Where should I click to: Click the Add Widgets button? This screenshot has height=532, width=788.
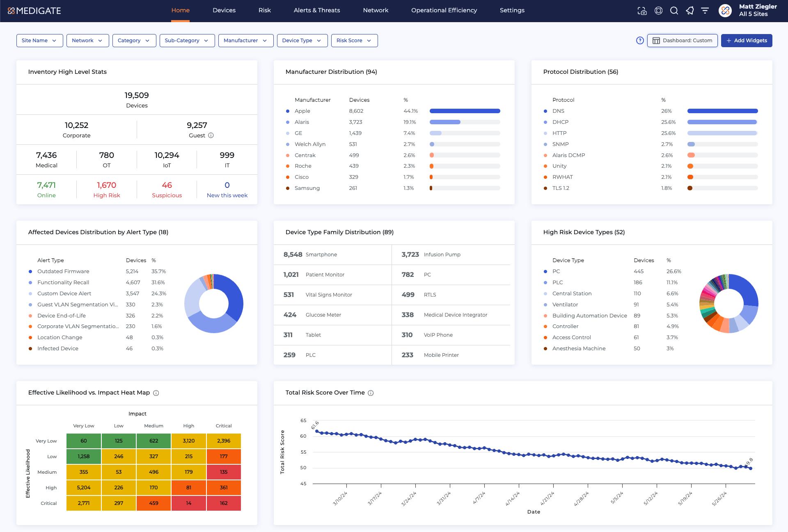coord(746,41)
